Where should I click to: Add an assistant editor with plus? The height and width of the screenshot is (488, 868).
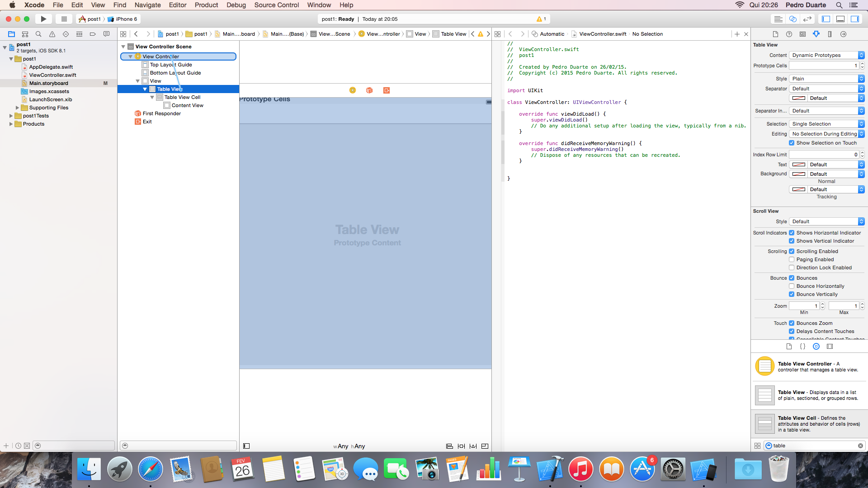[x=737, y=34]
